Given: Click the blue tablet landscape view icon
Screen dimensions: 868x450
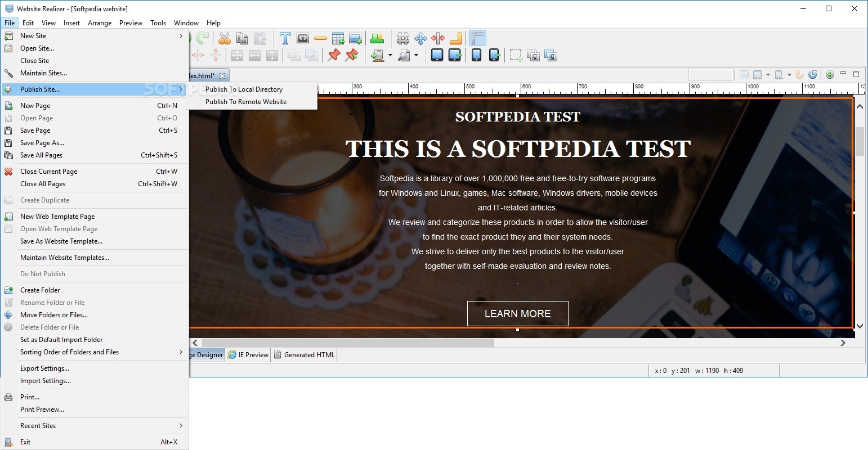Looking at the screenshot, I should pos(437,55).
